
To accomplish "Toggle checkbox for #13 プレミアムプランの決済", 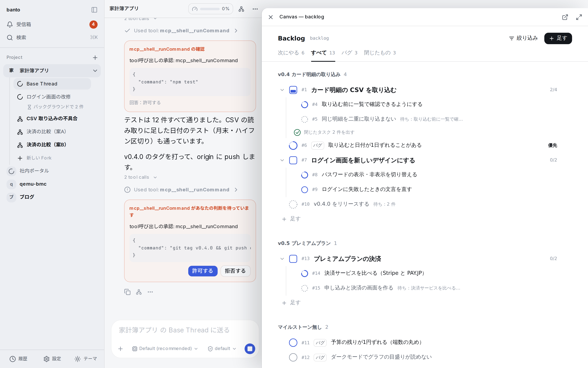I will coord(293,259).
